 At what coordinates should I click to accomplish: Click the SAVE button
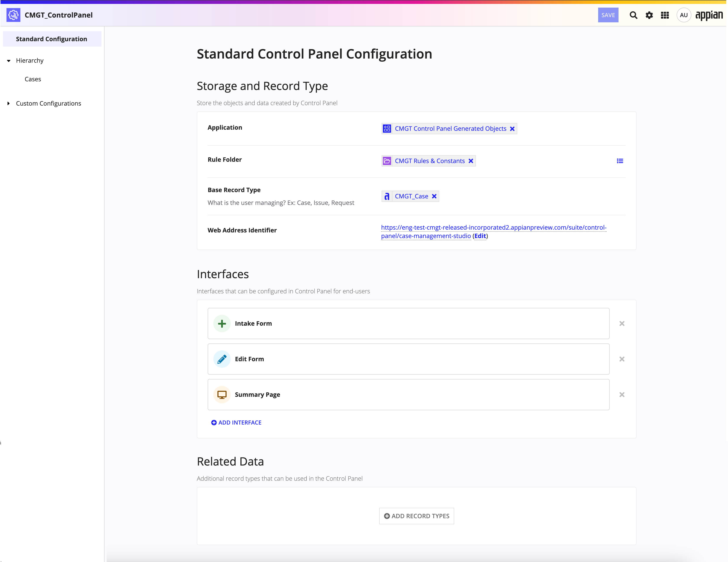(x=608, y=15)
